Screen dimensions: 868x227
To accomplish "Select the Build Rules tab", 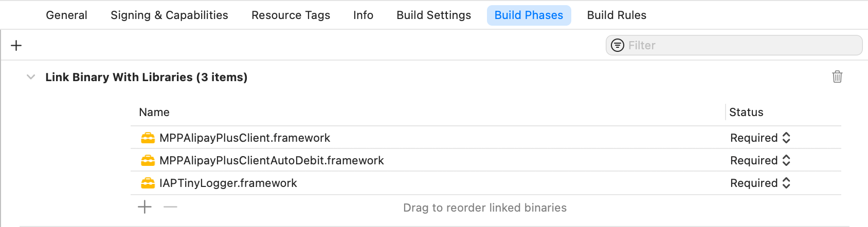I will (617, 15).
